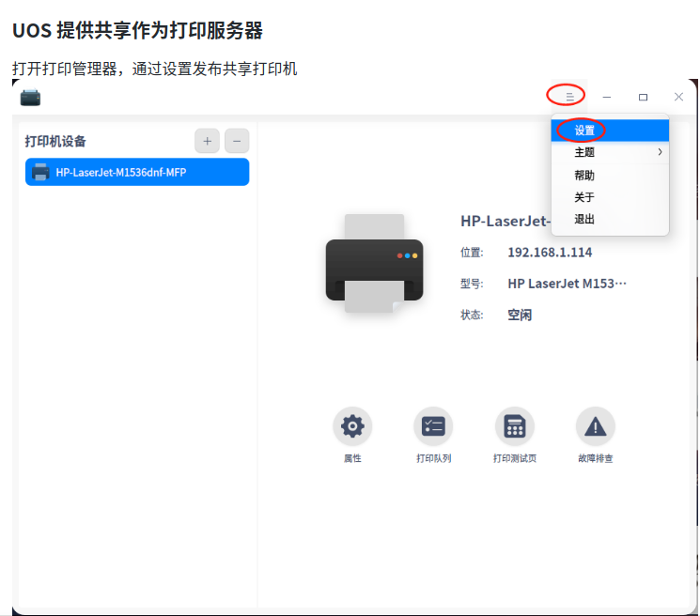The image size is (700, 616).
Task: Open 帮助 (Help) from the menu
Action: tap(610, 176)
